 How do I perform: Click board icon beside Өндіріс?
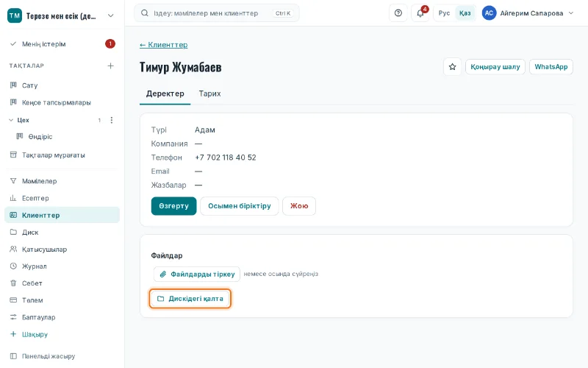pos(20,136)
